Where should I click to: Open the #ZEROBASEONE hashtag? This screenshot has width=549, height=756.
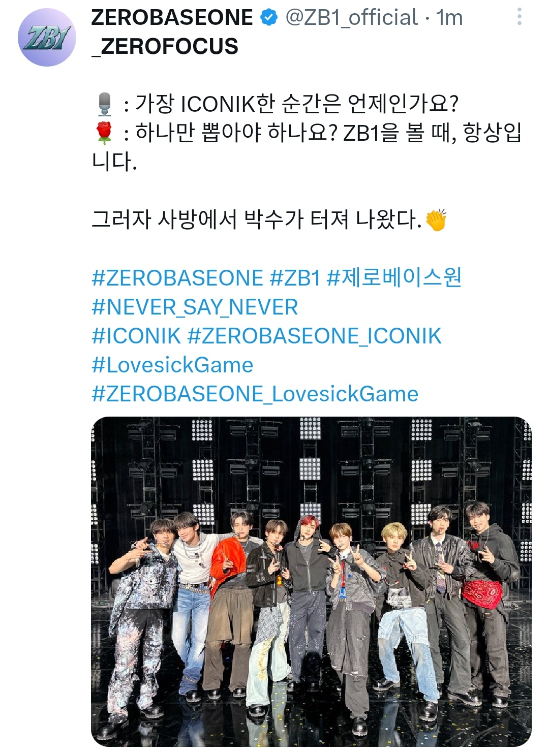pyautogui.click(x=177, y=278)
